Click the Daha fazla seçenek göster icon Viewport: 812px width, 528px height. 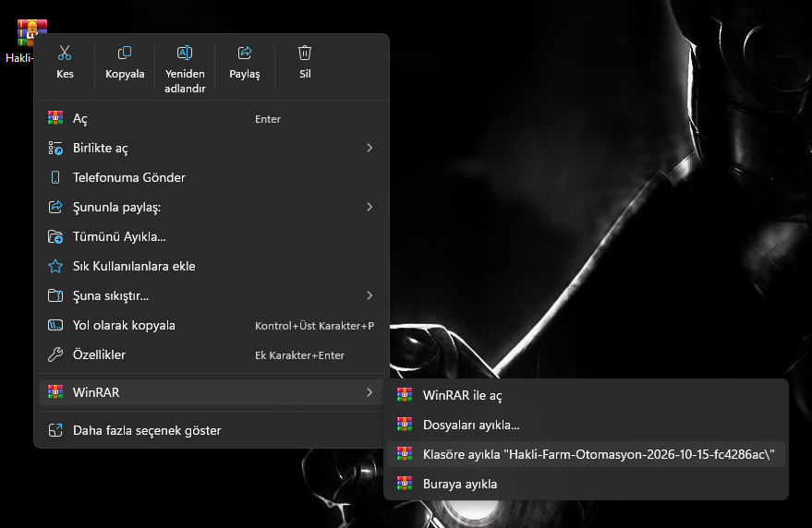(55, 430)
